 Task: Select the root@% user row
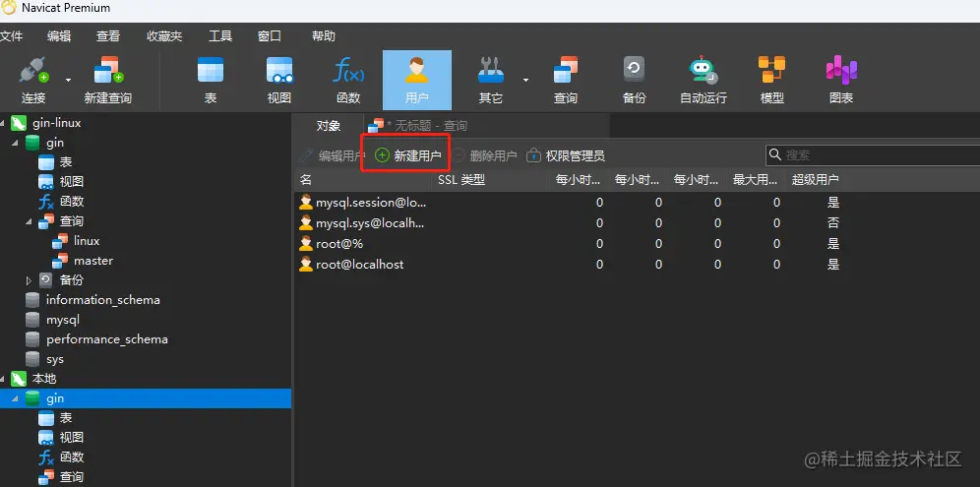[x=569, y=244]
